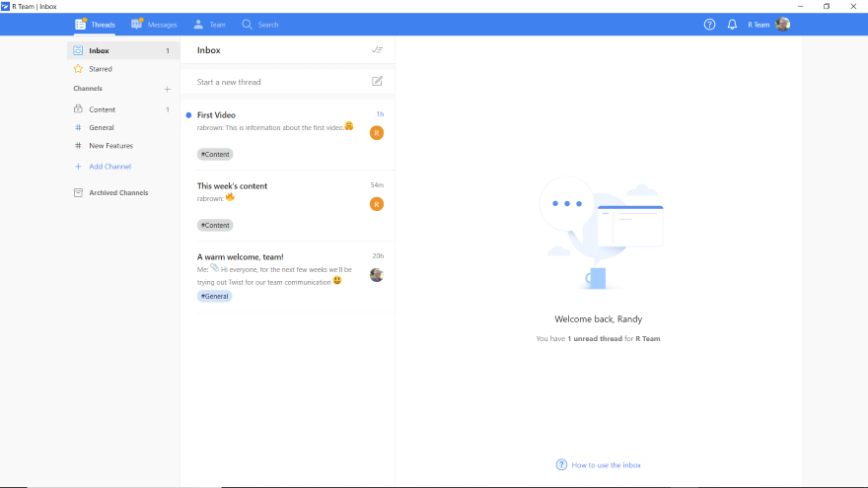Open the notifications bell
Screen dimensions: 868x488
(732, 25)
